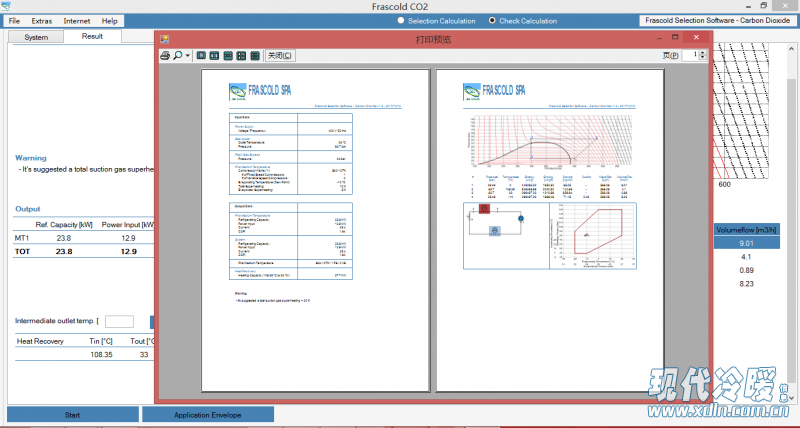Click the Intermediate outlet temp input field
This screenshot has height=428, width=800.
click(119, 321)
